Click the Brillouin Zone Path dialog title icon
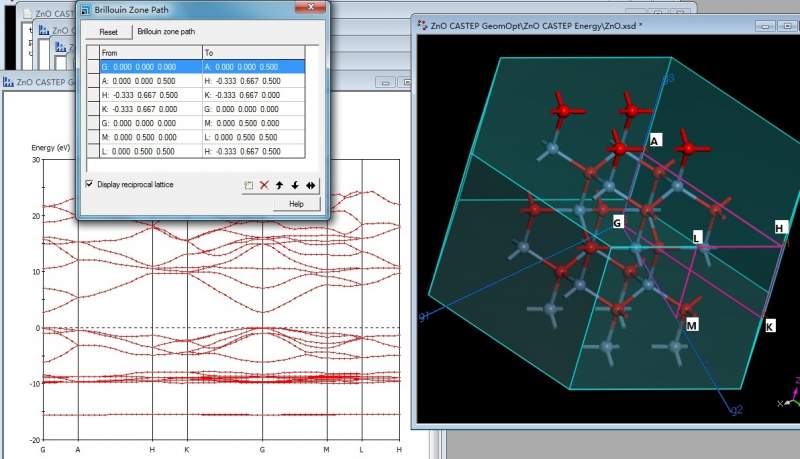 85,9
